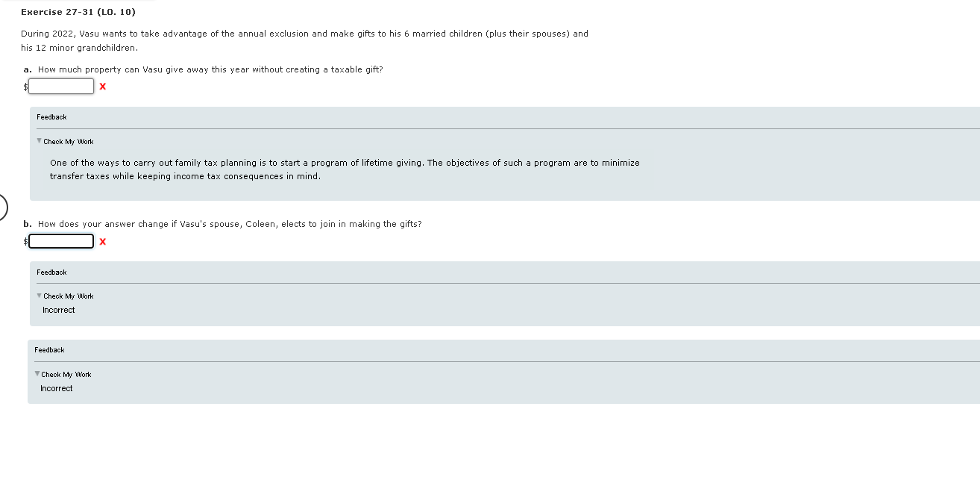Screen dimensions: 980x483
Task: Click the Incorrect text in the middle feedback panel
Action: coord(58,310)
